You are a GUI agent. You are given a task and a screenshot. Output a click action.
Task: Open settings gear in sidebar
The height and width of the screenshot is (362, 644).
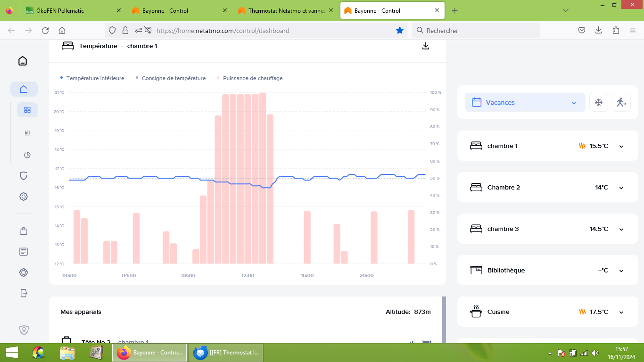(x=24, y=197)
